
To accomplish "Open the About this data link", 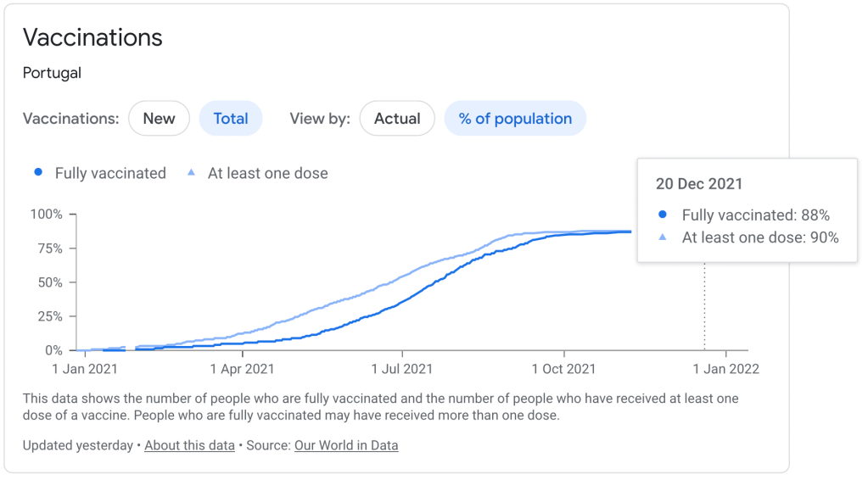I will (189, 445).
